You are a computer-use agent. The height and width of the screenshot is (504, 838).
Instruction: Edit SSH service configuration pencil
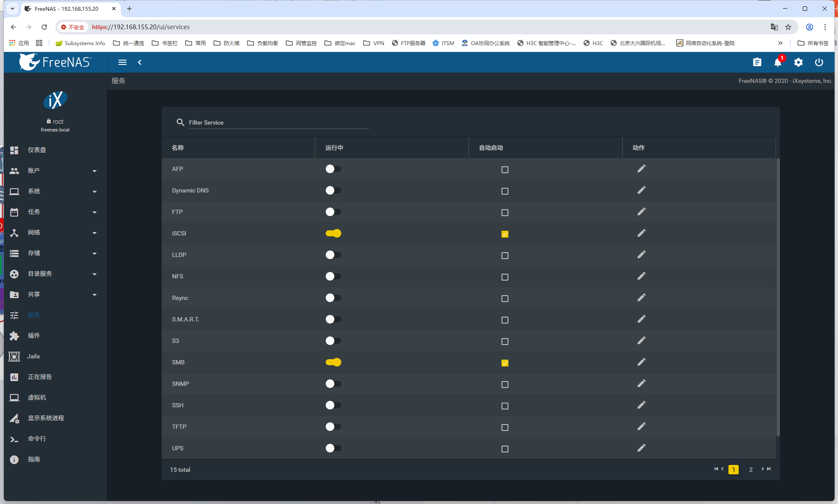click(641, 405)
